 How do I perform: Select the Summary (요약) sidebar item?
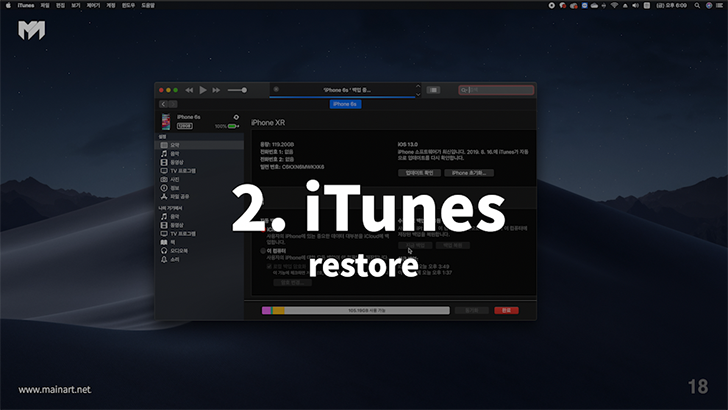click(199, 145)
